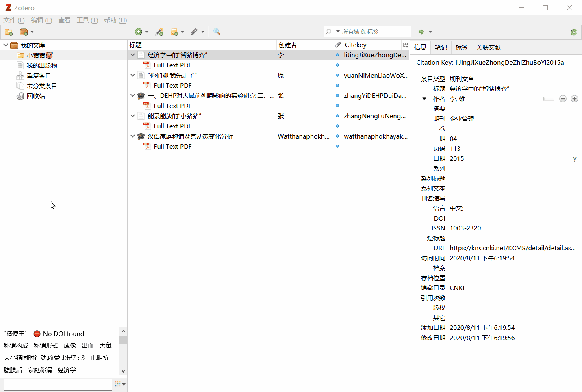Open the cnki URL field value
582x392 pixels.
[x=513, y=248]
